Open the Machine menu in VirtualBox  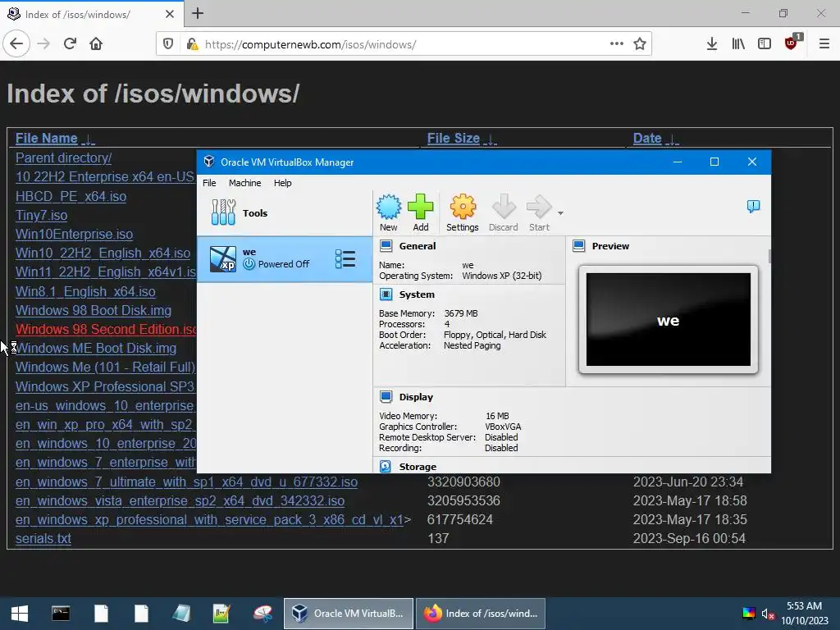click(x=244, y=183)
